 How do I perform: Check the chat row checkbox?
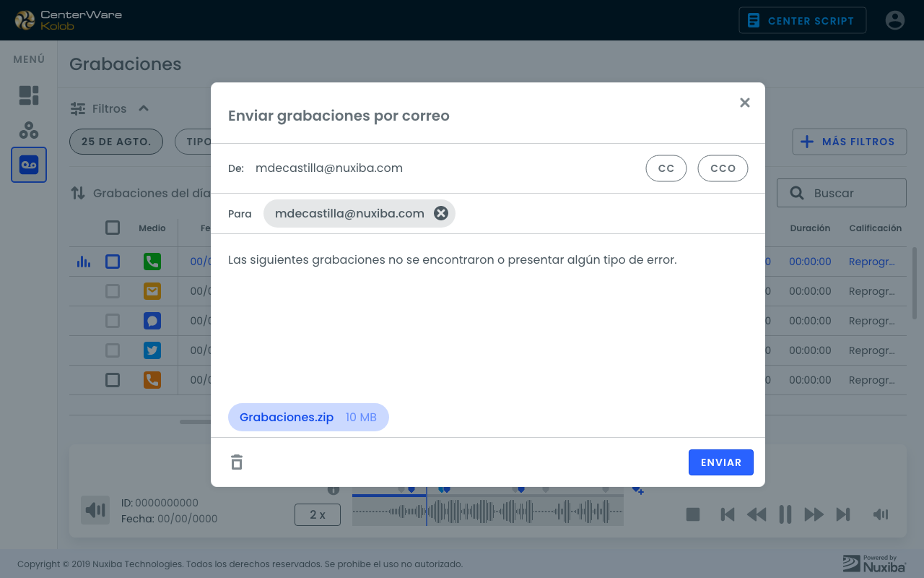[x=113, y=321]
